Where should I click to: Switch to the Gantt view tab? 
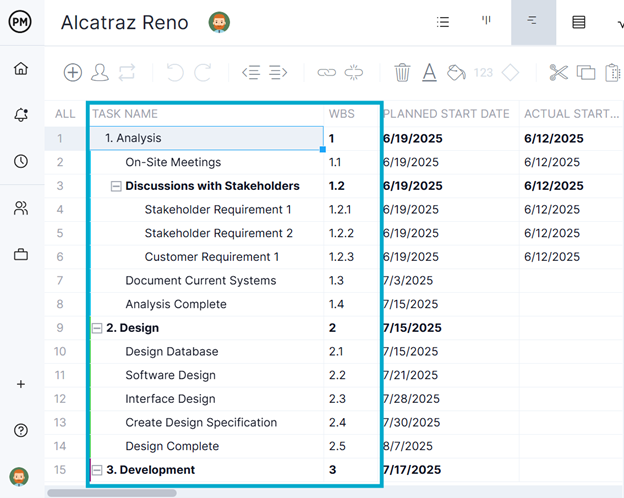tap(533, 22)
